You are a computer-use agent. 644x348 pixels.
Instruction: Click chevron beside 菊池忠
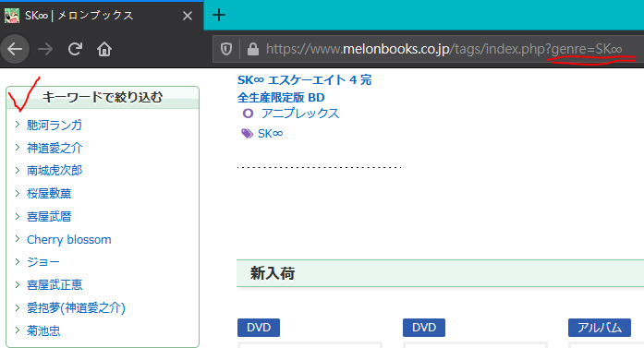coord(18,330)
